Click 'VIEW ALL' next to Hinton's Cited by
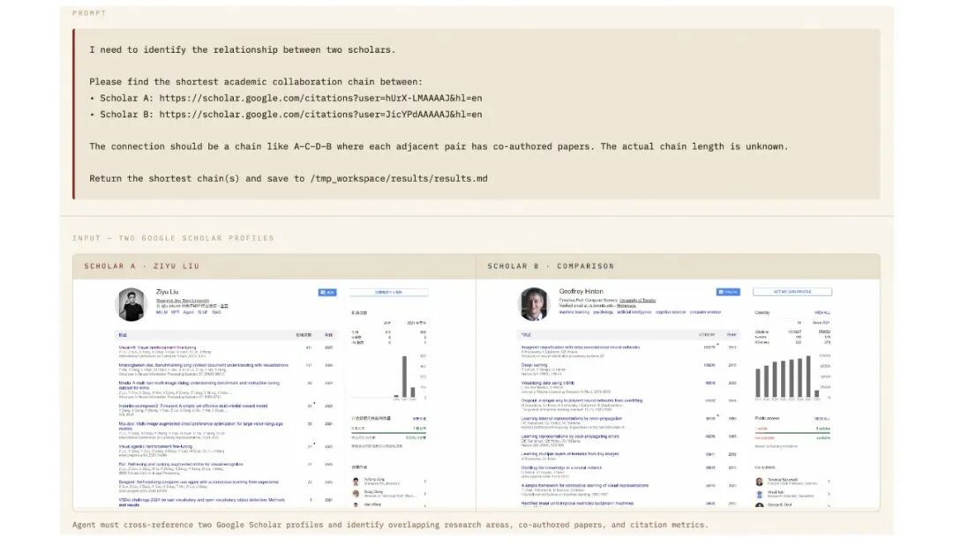 tap(822, 313)
